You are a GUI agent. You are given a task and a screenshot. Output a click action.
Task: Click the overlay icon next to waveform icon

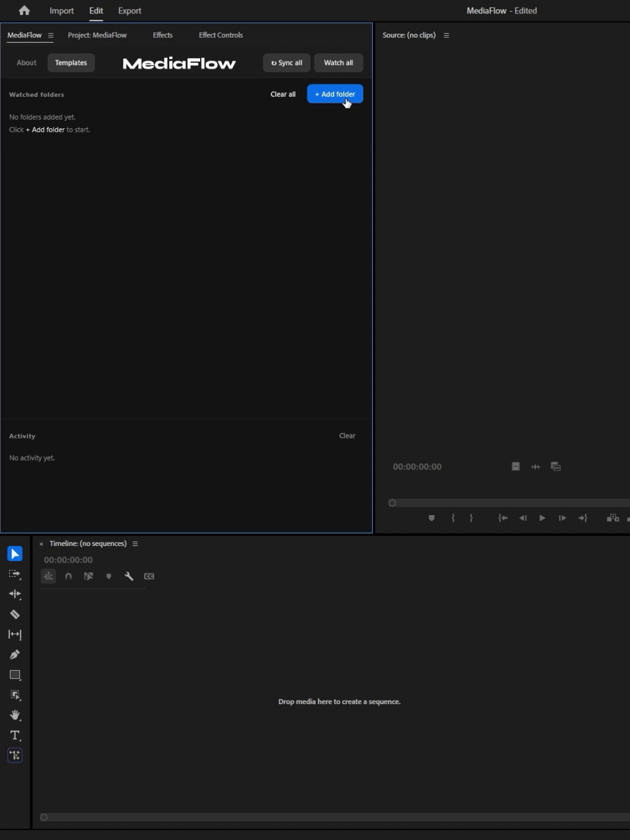coord(556,467)
